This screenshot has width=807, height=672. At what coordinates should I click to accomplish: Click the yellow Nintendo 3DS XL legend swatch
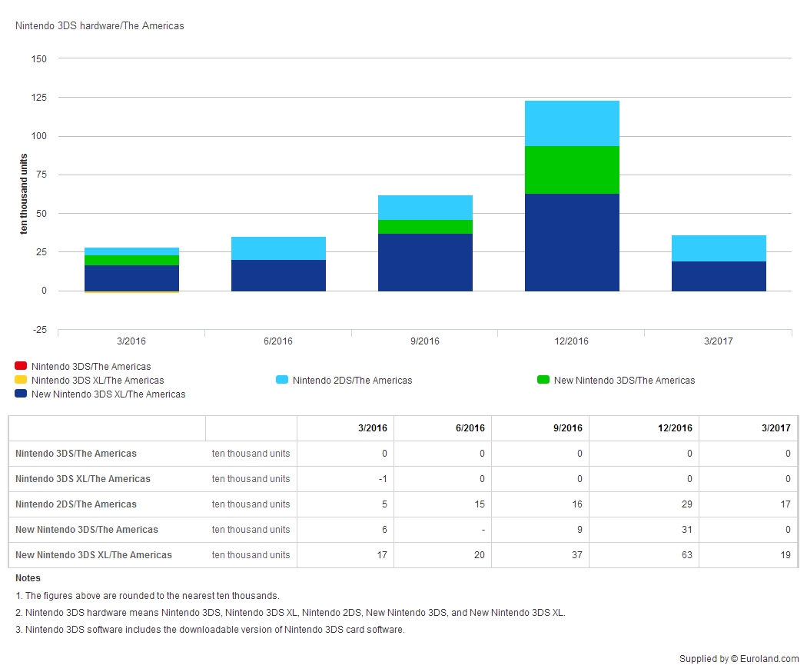click(x=21, y=380)
